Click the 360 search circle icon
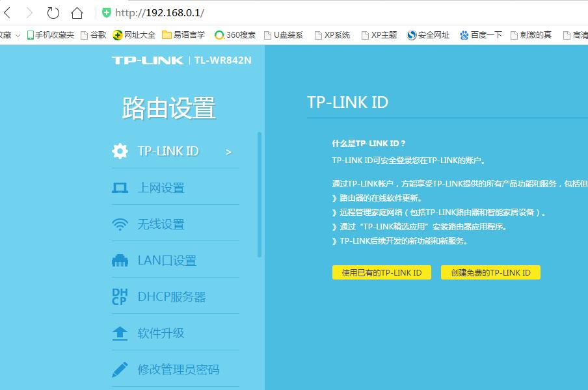 [219, 35]
